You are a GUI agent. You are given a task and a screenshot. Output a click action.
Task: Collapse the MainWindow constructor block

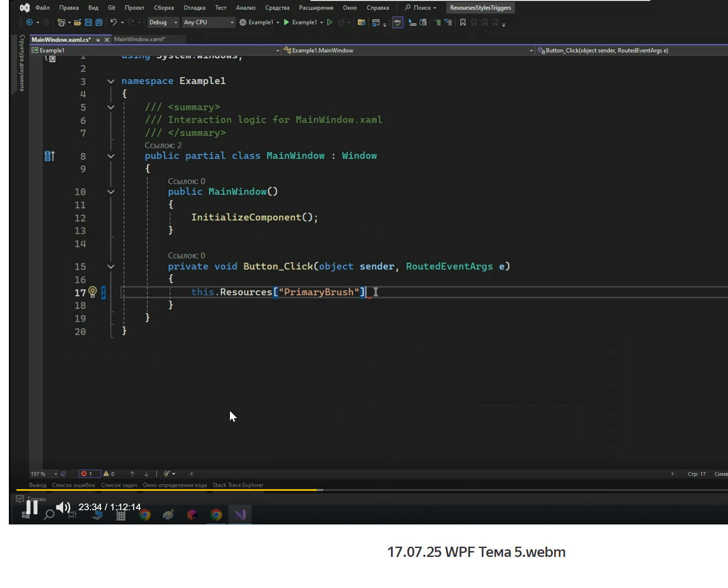[111, 192]
